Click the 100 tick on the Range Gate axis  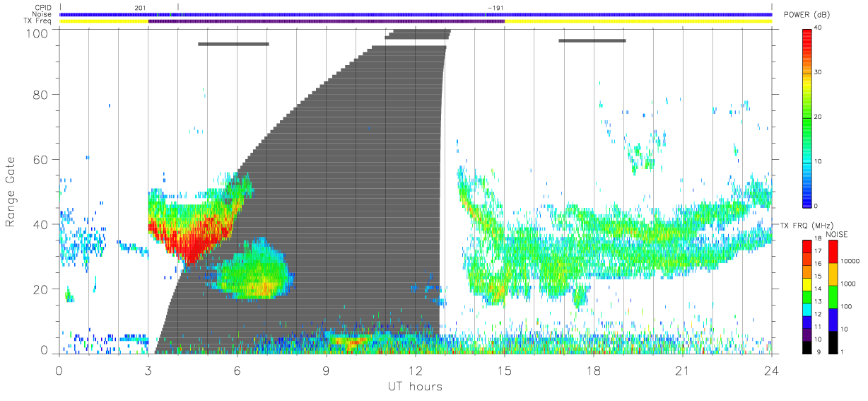click(x=38, y=33)
